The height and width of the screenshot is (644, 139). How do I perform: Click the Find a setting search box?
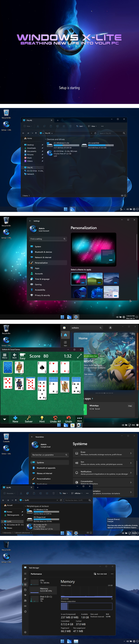(x=48, y=239)
